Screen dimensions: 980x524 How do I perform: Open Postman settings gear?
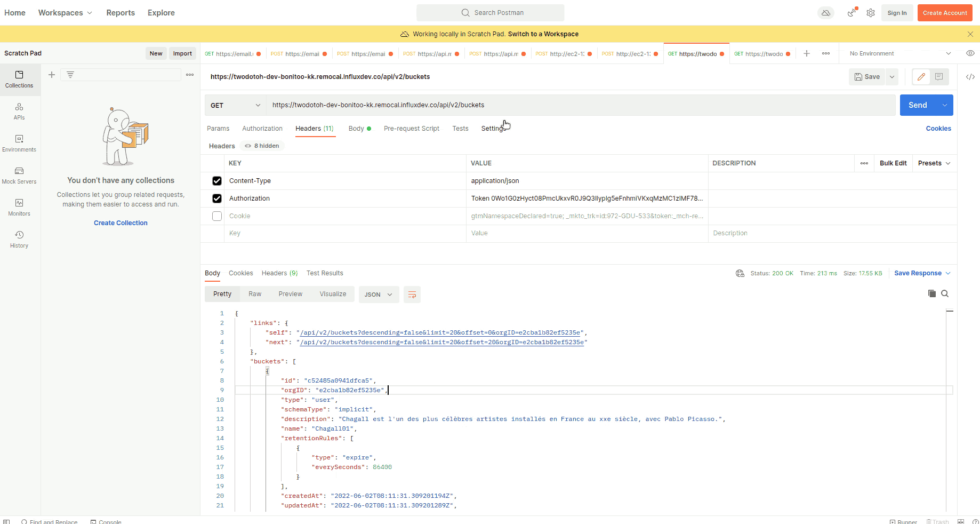click(871, 13)
